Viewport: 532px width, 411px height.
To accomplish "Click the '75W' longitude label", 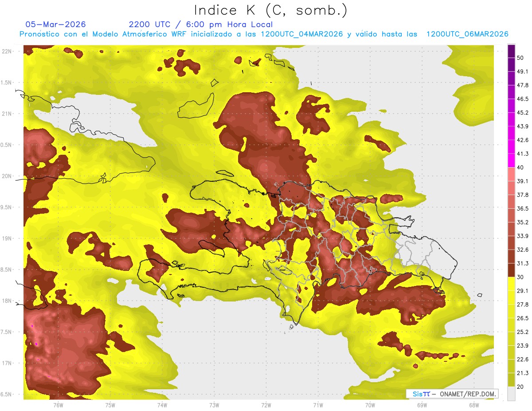I will coord(110,405).
